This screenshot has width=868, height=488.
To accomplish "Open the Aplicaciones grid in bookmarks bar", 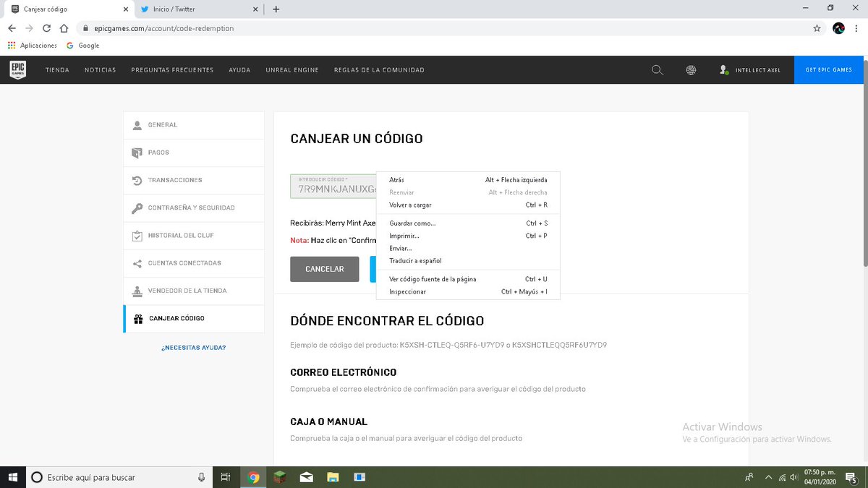I will tap(33, 46).
